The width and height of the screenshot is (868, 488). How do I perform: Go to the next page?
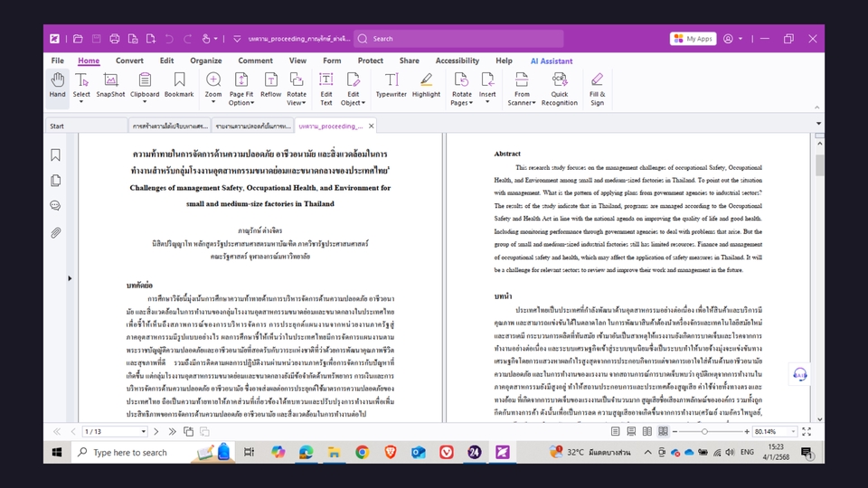[156, 432]
